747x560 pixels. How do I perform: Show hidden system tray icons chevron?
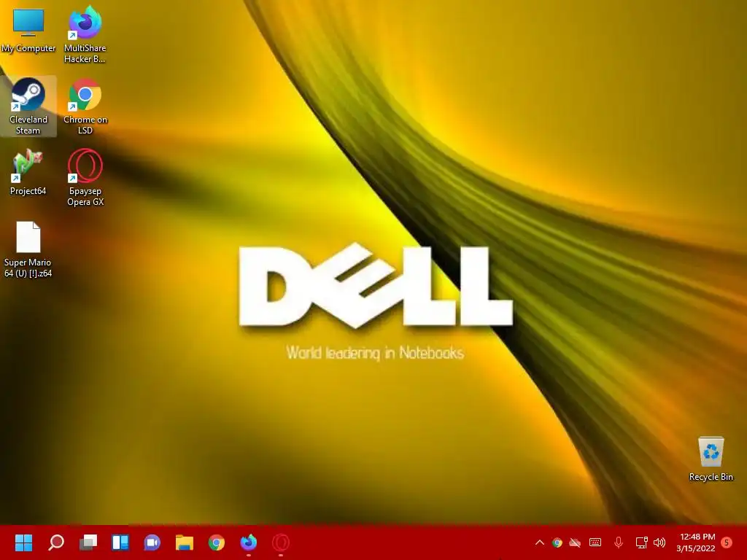(x=539, y=542)
